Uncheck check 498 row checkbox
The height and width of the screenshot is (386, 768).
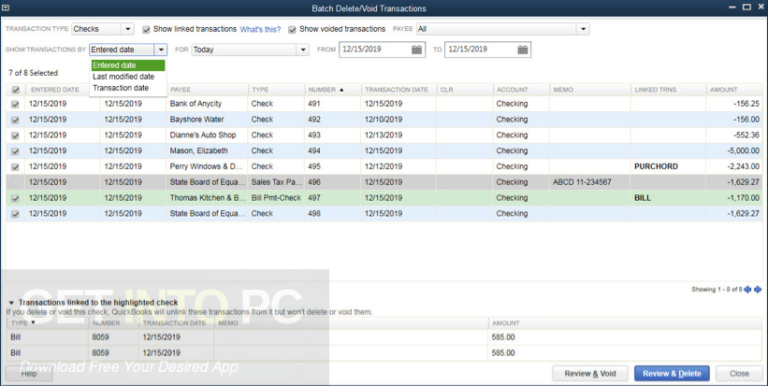coord(15,214)
